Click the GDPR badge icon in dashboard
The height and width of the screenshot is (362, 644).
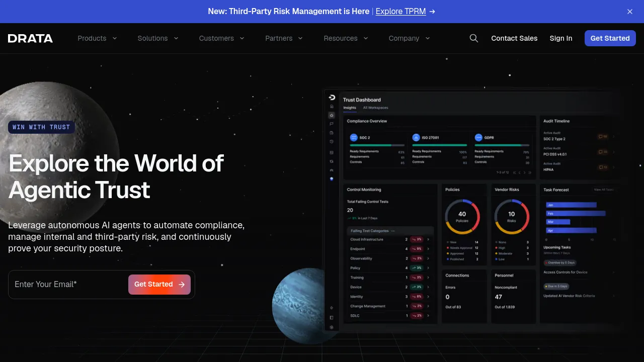[x=478, y=137]
